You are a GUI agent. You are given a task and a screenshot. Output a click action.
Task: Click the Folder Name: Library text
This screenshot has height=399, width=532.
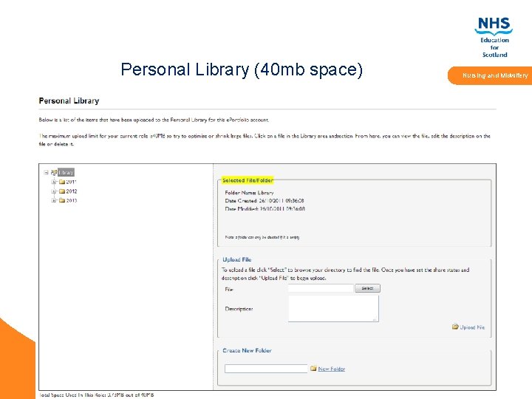pyautogui.click(x=249, y=193)
